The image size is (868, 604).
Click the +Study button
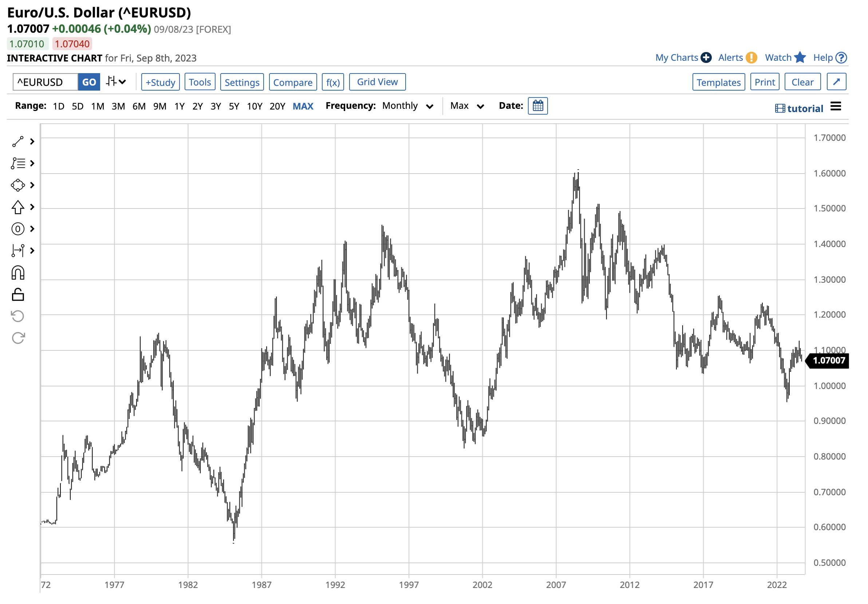point(160,82)
